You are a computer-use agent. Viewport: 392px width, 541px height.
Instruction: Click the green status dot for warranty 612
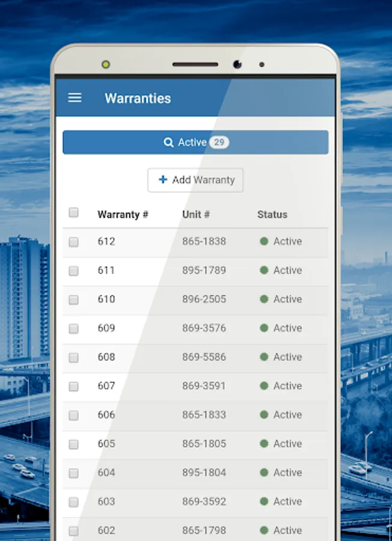point(264,241)
